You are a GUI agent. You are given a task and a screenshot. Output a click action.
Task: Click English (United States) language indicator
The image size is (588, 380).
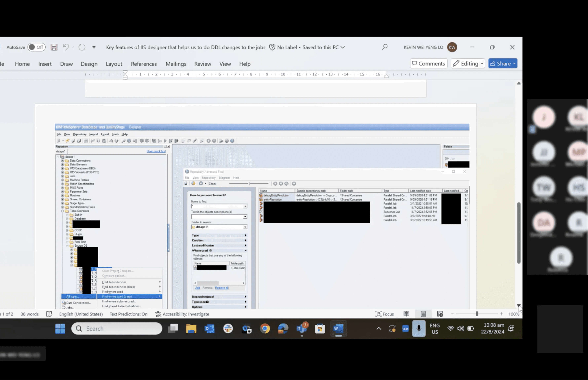(81, 314)
